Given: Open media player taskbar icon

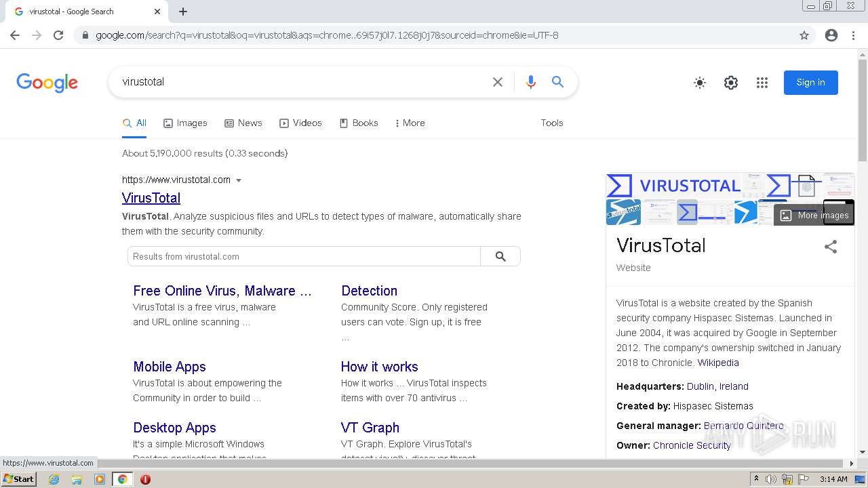Looking at the screenshot, I should pos(100,479).
